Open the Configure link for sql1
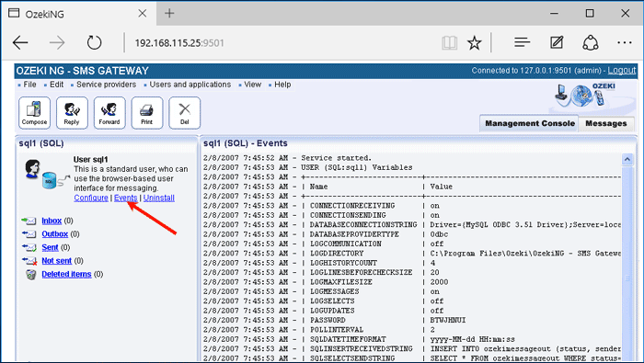The width and height of the screenshot is (644, 363). 91,198
